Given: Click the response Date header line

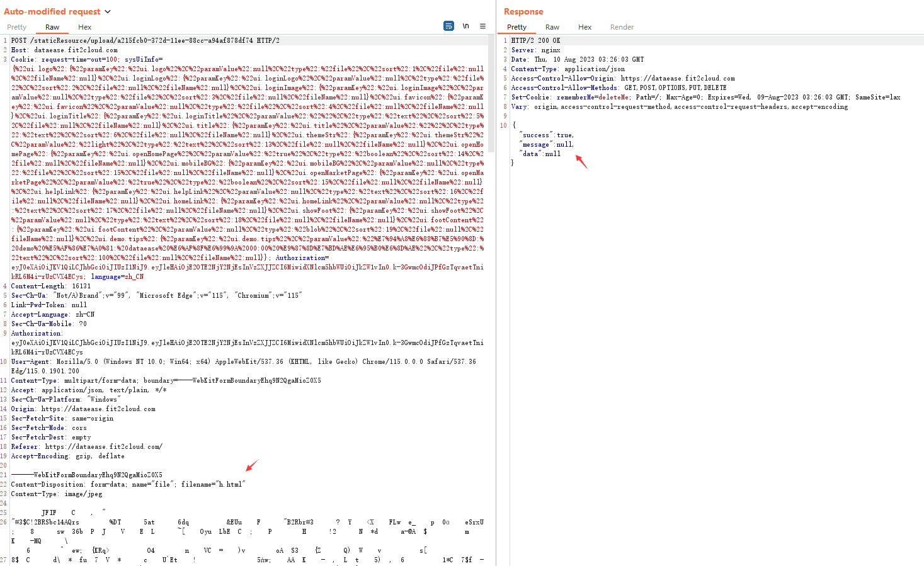Looking at the screenshot, I should tap(578, 59).
